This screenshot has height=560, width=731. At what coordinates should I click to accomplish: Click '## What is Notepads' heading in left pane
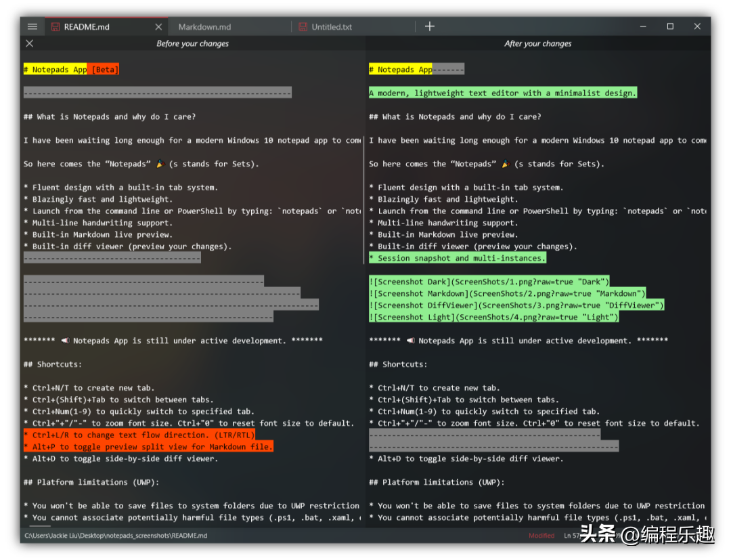click(110, 116)
